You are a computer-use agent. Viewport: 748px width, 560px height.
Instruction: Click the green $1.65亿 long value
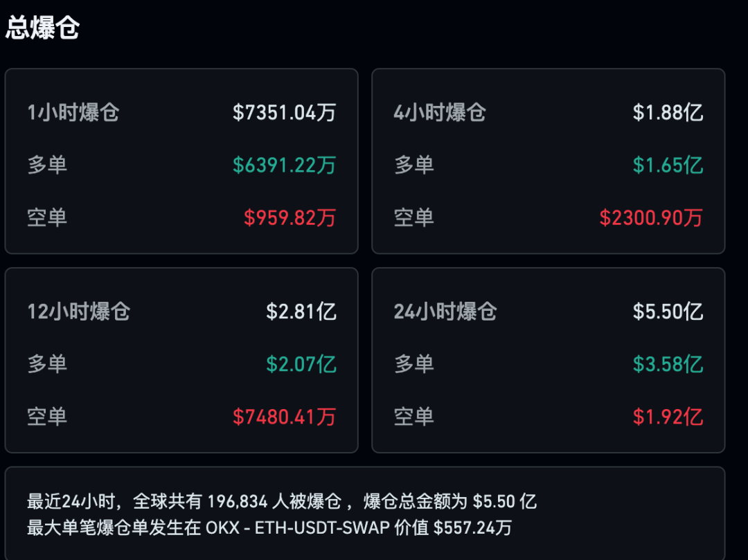[668, 165]
